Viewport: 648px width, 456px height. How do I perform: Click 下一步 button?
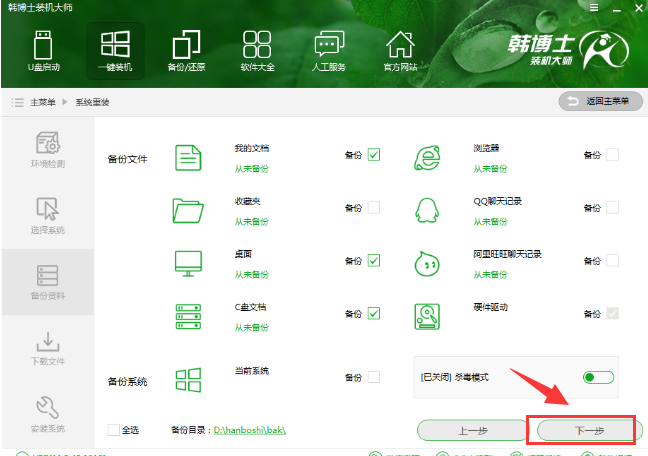(589, 431)
